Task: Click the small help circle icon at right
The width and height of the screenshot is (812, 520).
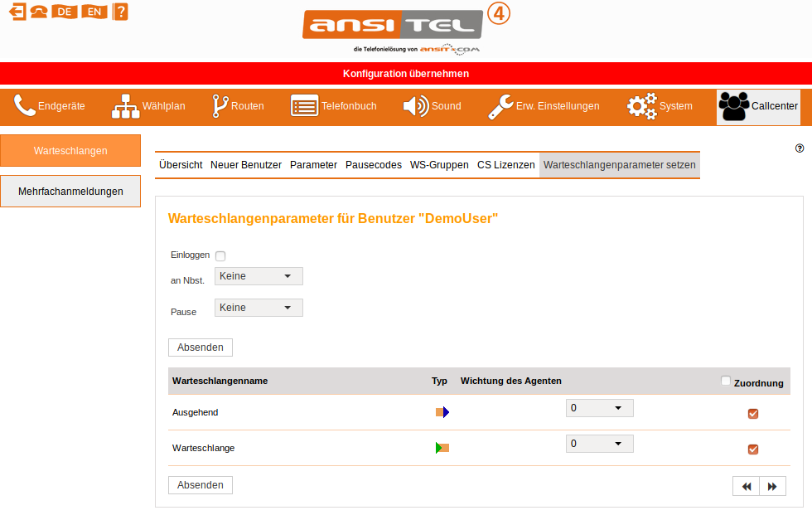Action: (x=800, y=148)
